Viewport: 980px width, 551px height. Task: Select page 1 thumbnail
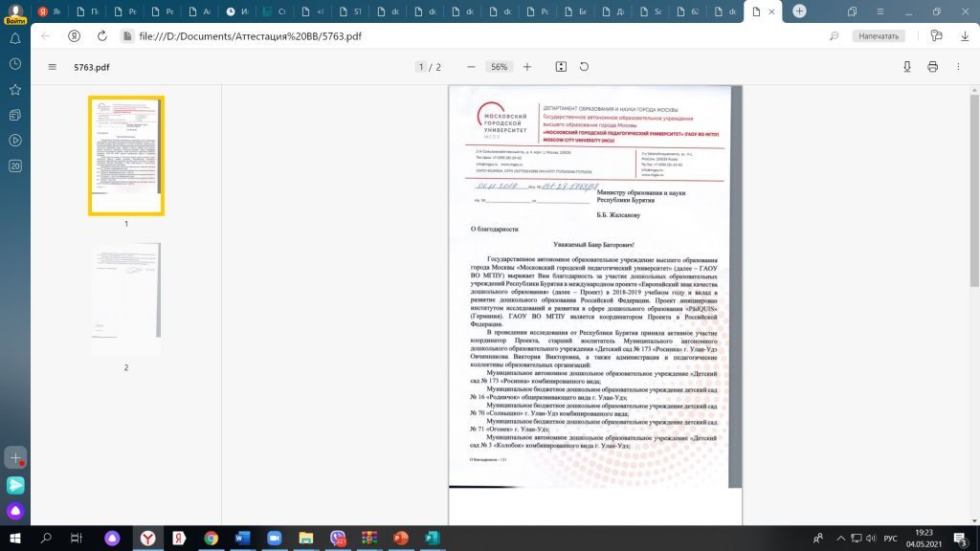click(126, 156)
